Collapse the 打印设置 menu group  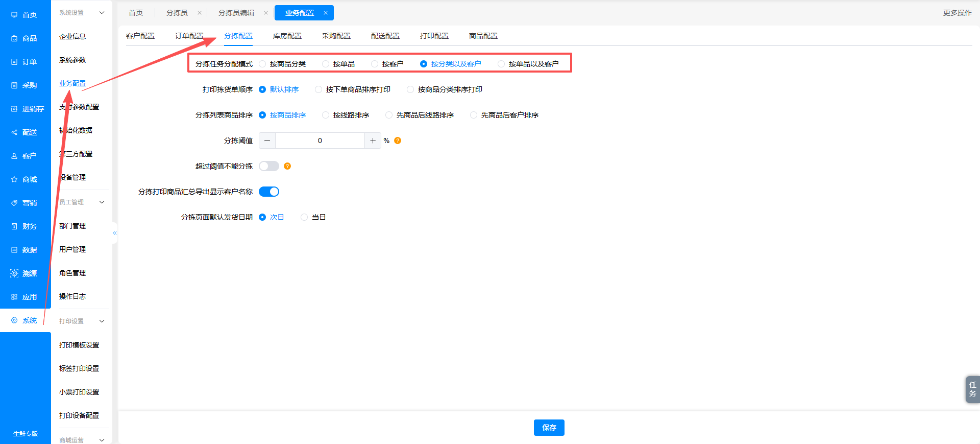tap(102, 321)
